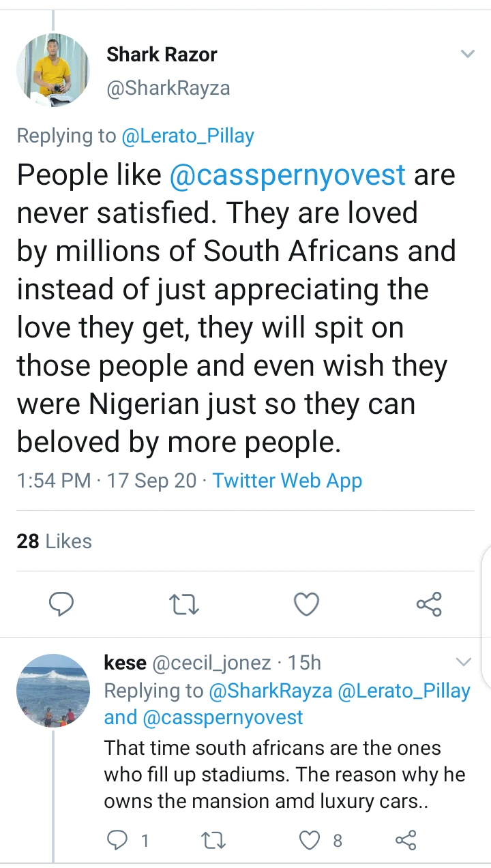Open @SharkRayza handle under display name

tap(168, 88)
